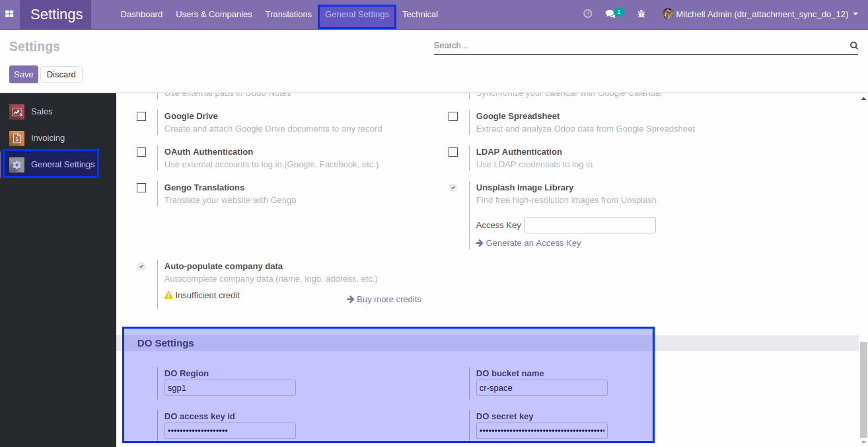Click Generate an Access Key link

528,243
